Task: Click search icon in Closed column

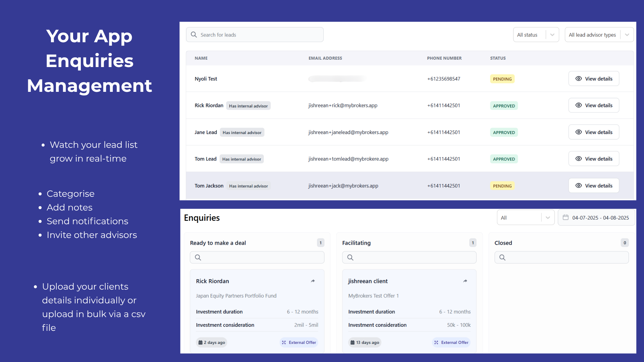Action: [x=502, y=257]
